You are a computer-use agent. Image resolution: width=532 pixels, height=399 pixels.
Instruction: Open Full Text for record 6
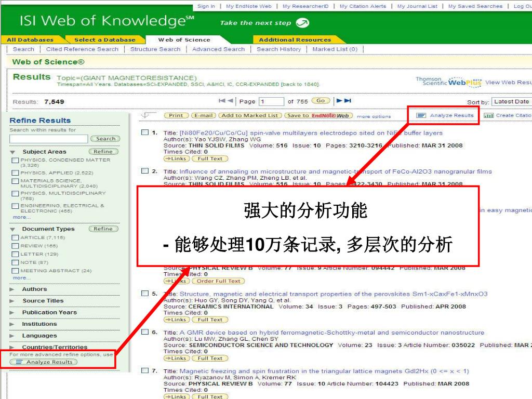click(210, 358)
